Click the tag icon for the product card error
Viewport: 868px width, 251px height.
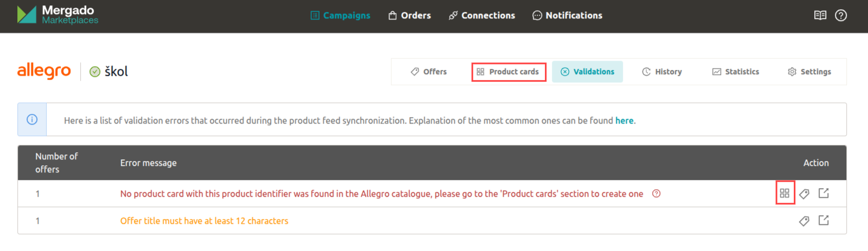point(804,194)
